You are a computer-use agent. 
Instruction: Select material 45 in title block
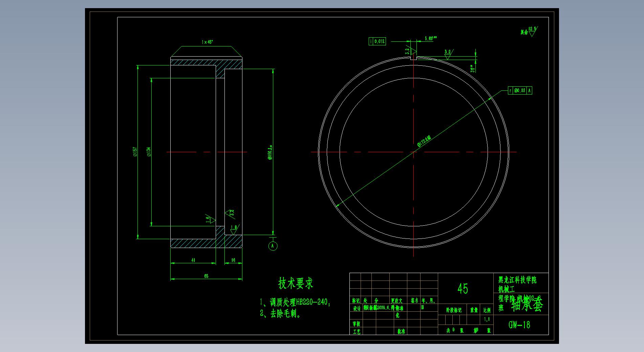[x=463, y=289]
